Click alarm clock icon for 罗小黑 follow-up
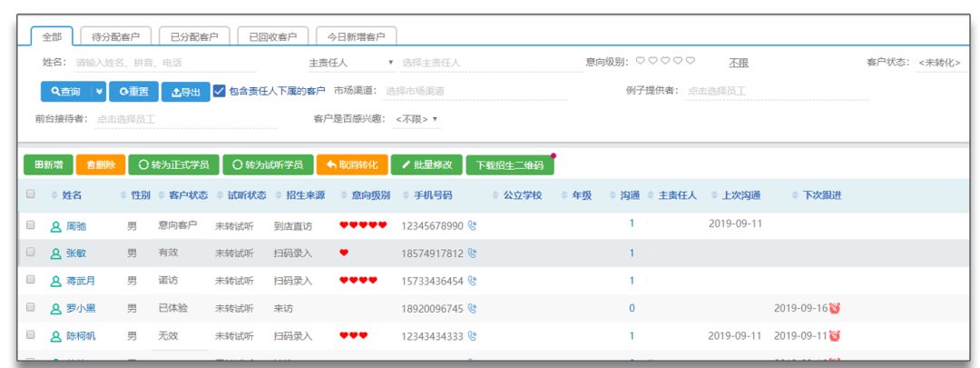The height and width of the screenshot is (368, 980). [x=834, y=308]
